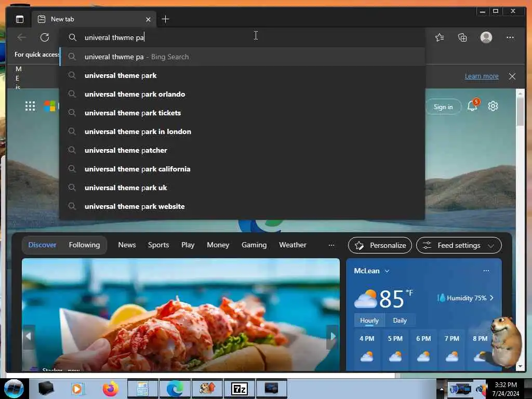This screenshot has width=532, height=399.
Task: Click the Learn more link
Action: point(482,76)
